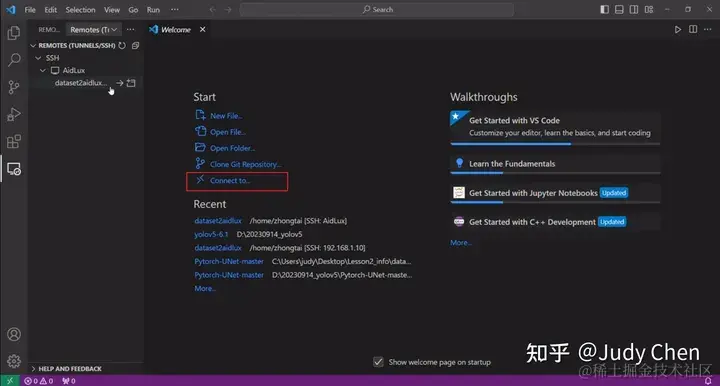Open Learn the Fundamentals walkthrough

[x=555, y=164]
